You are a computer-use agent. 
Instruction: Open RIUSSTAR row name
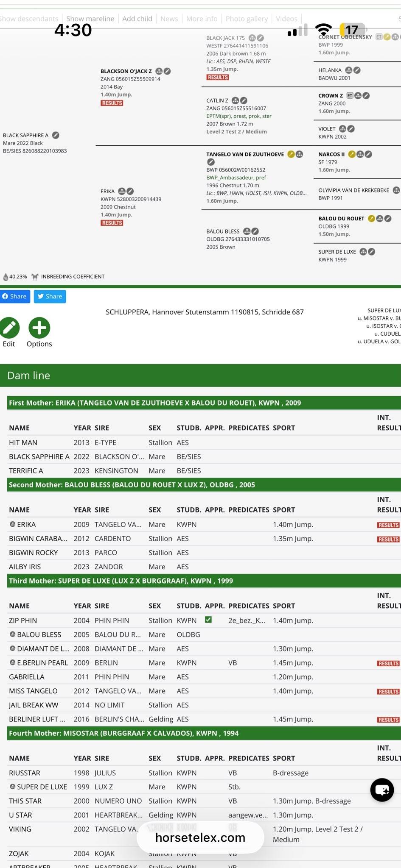[x=25, y=773]
